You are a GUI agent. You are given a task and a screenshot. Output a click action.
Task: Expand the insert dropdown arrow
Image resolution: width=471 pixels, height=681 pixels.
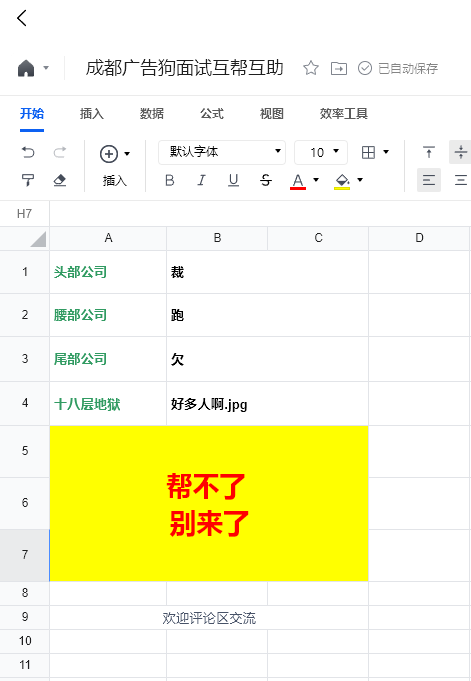127,154
